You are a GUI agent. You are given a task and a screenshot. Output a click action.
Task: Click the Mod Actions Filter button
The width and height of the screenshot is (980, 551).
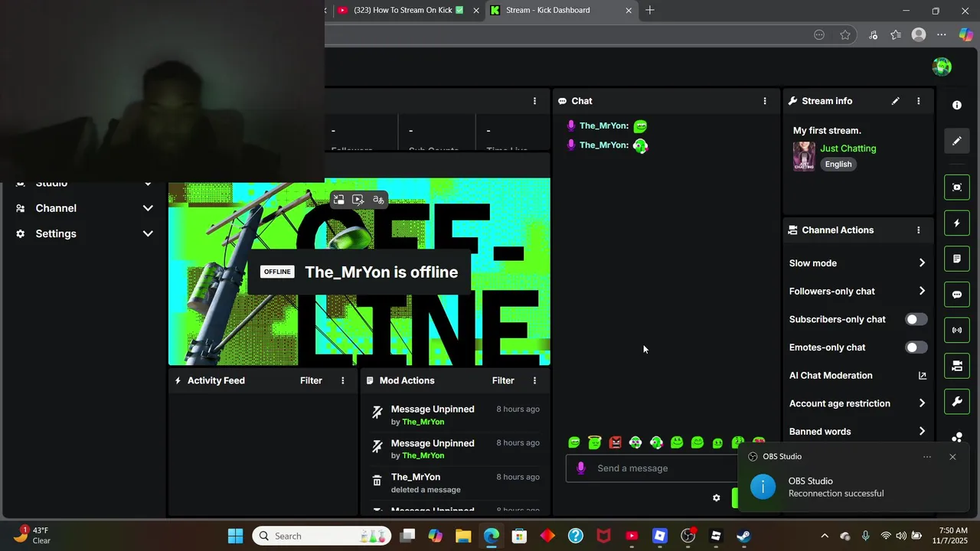(503, 380)
